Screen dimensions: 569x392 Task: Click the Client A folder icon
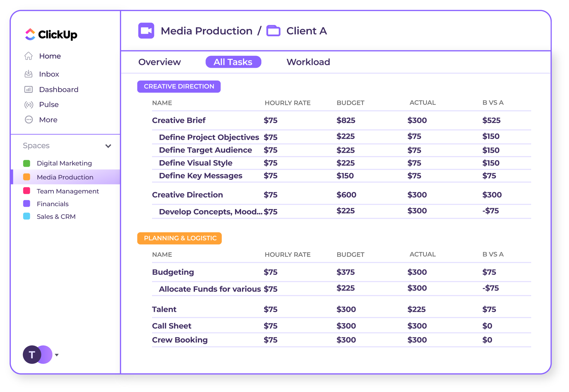[273, 31]
